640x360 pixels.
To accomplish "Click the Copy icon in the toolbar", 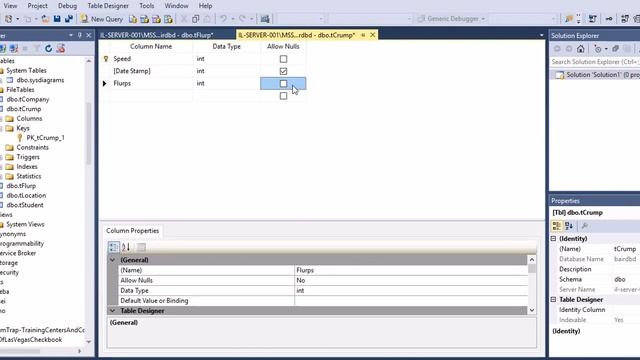I will (x=196, y=19).
